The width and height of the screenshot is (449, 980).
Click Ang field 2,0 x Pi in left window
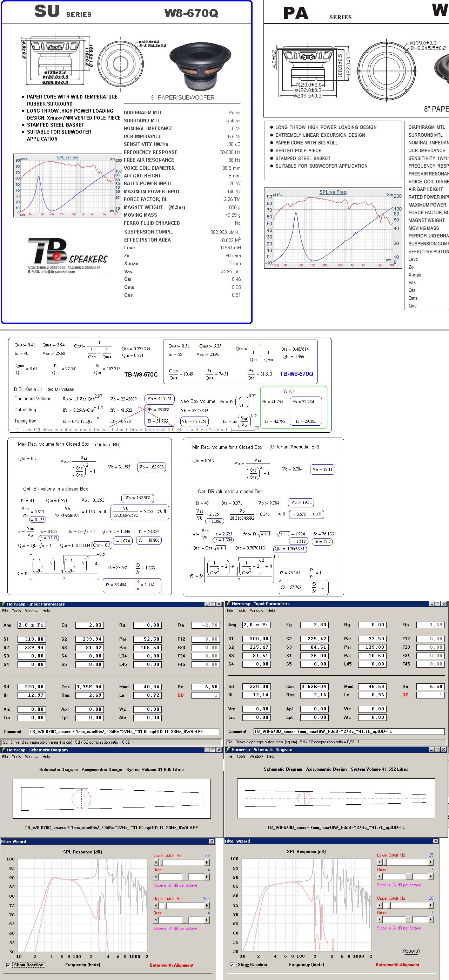coord(32,625)
